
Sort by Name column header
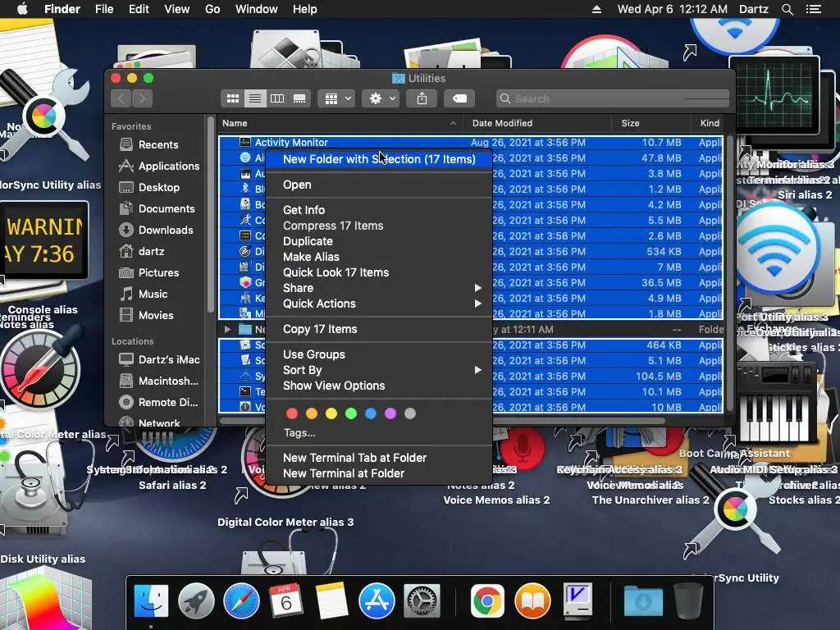point(340,123)
